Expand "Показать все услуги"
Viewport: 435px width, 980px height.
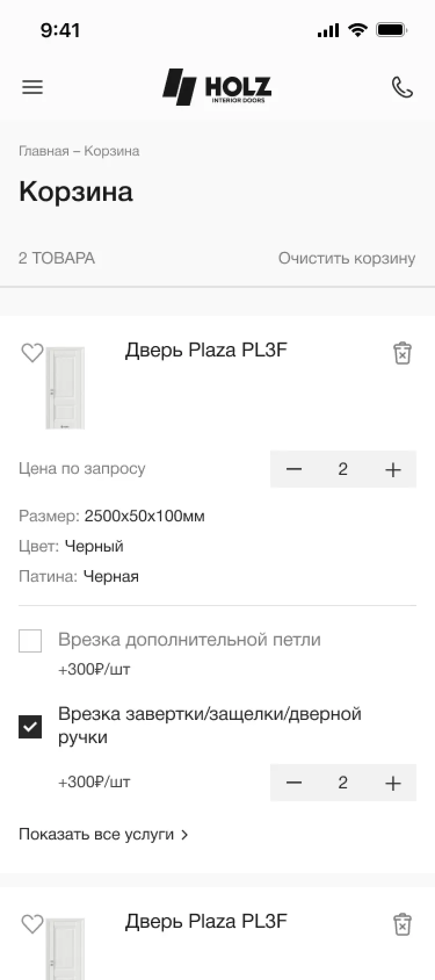[x=96, y=834]
